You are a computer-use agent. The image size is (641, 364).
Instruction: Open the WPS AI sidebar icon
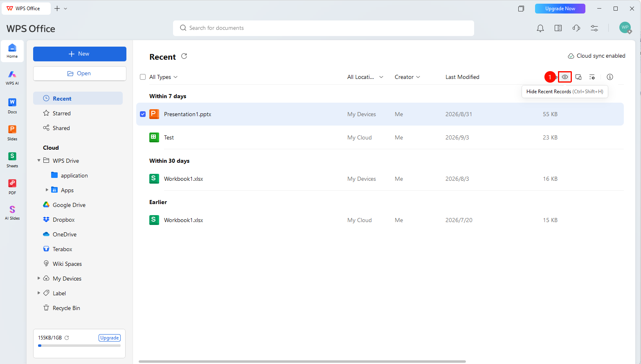point(12,77)
